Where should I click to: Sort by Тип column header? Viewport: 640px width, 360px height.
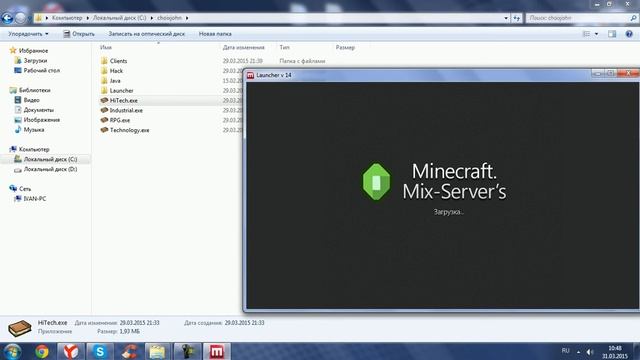point(284,48)
